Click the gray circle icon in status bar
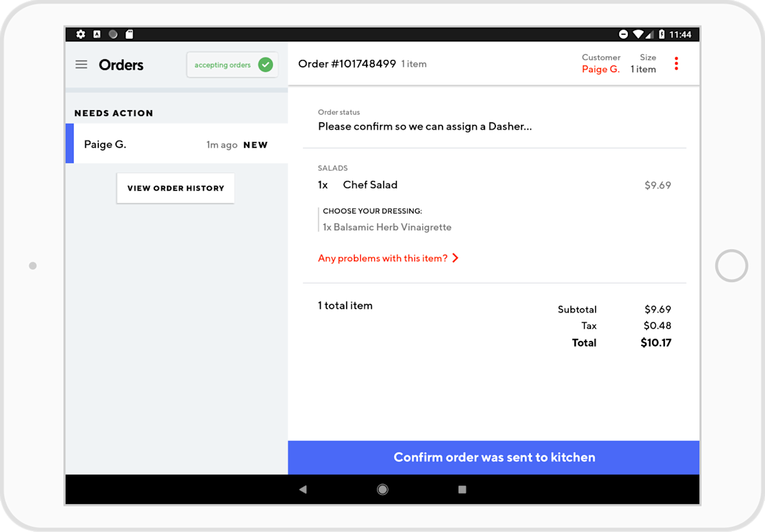This screenshot has width=765, height=532. pyautogui.click(x=113, y=34)
